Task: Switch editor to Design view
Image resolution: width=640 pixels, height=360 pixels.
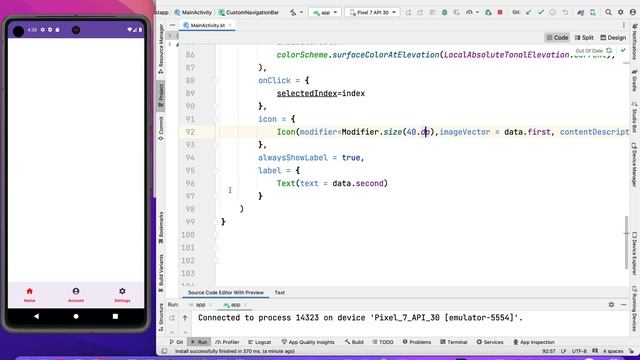Action: click(613, 38)
